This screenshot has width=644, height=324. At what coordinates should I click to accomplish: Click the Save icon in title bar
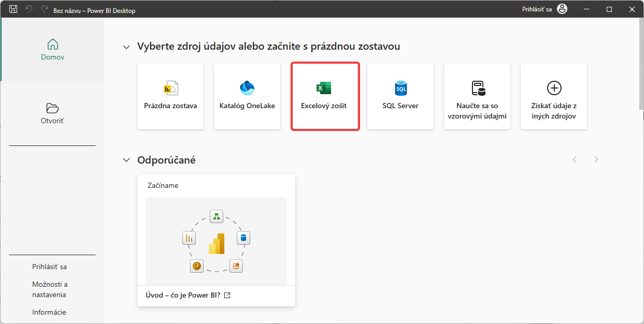click(x=13, y=9)
